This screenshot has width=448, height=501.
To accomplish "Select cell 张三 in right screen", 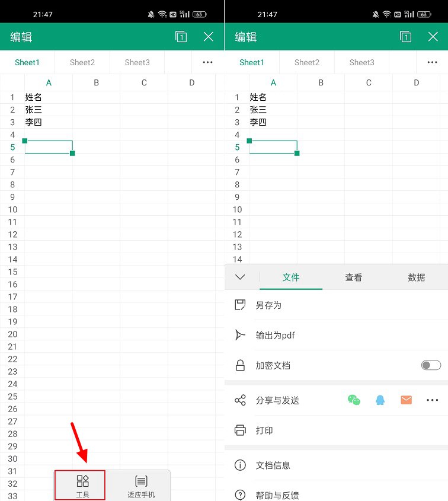I will [x=273, y=110].
